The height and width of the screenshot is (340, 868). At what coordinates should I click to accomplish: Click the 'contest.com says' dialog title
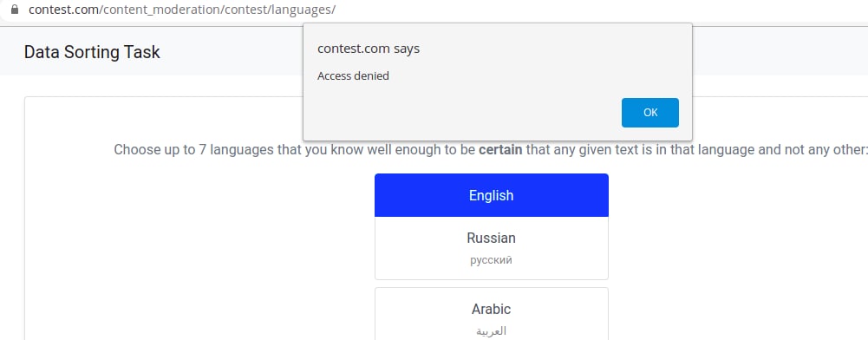[x=369, y=49]
